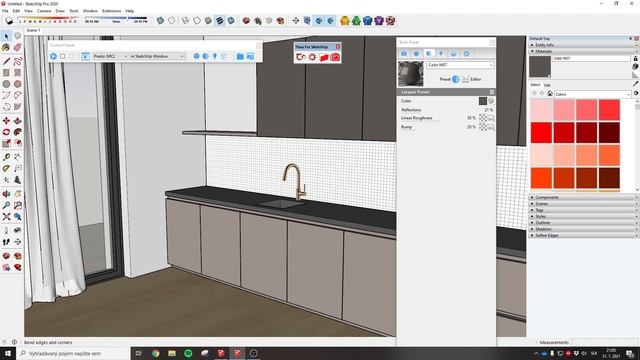Open Color M07 material dropdown in Tools Panel
The image size is (640, 360).
click(460, 65)
